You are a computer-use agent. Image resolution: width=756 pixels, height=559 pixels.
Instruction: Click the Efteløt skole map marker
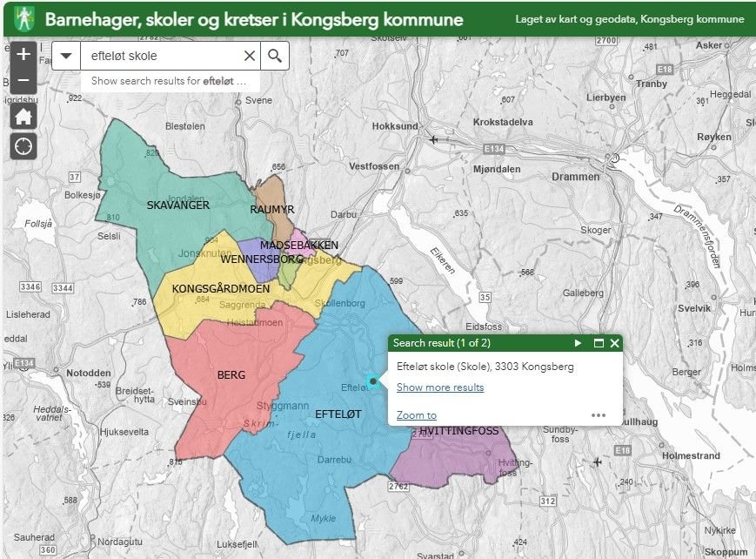pyautogui.click(x=373, y=381)
